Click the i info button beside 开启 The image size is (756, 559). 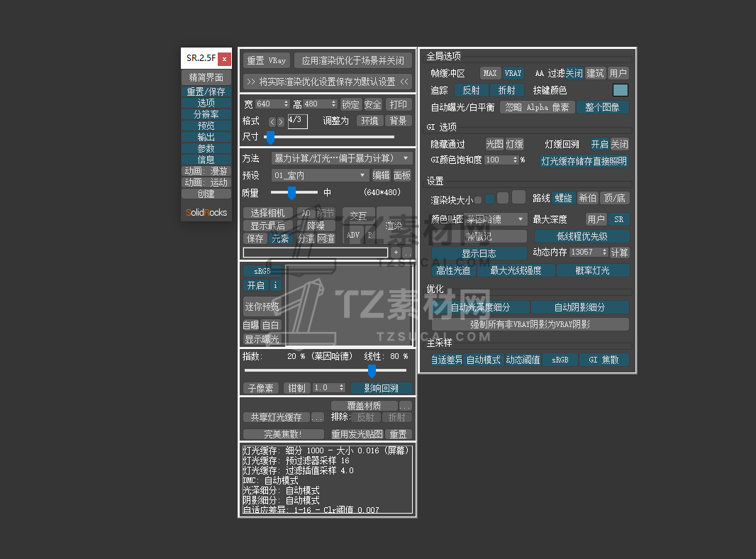click(275, 285)
